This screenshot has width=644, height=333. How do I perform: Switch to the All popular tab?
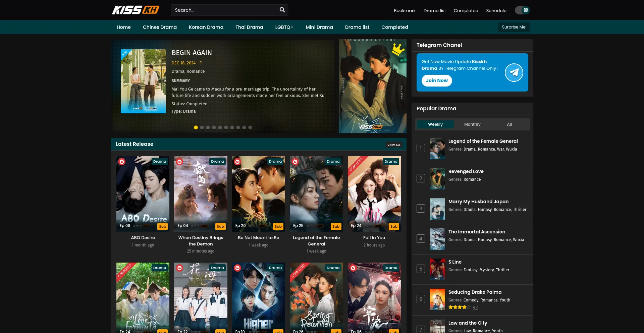509,124
